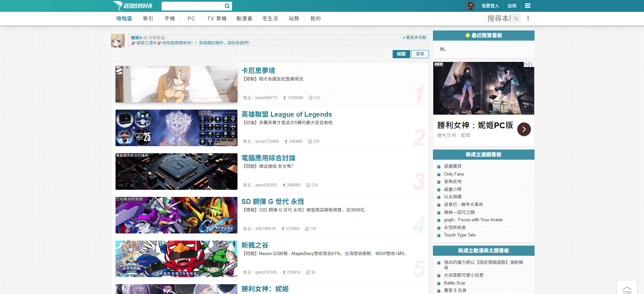Viewport: 644px width, 294px height.
Task: Click the 我要登入 login button
Action: pyautogui.click(x=490, y=6)
